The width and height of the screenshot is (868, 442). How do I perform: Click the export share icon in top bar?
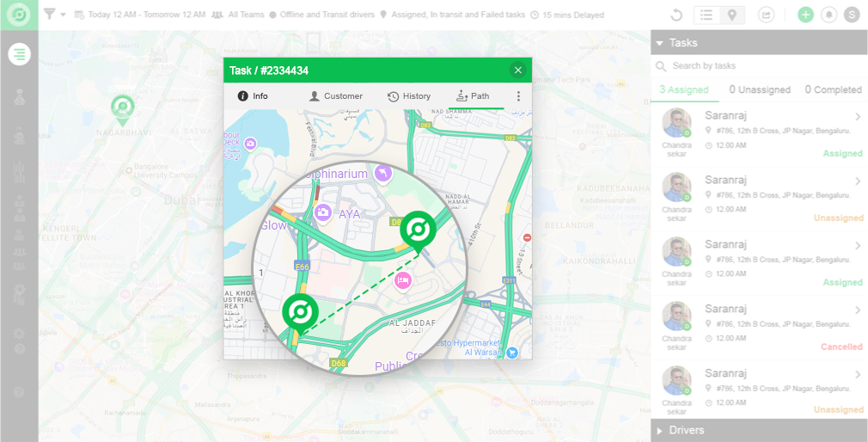(x=766, y=15)
